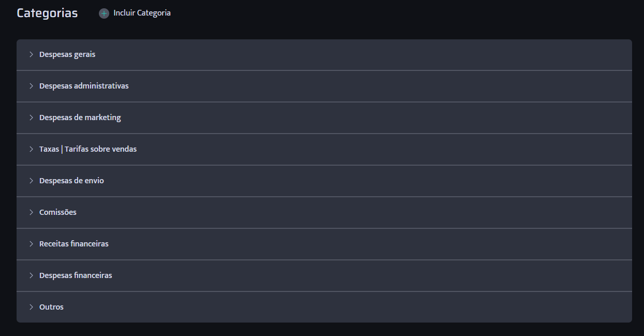The width and height of the screenshot is (644, 336).
Task: Select the Receitas financeiras label
Action: pyautogui.click(x=74, y=244)
